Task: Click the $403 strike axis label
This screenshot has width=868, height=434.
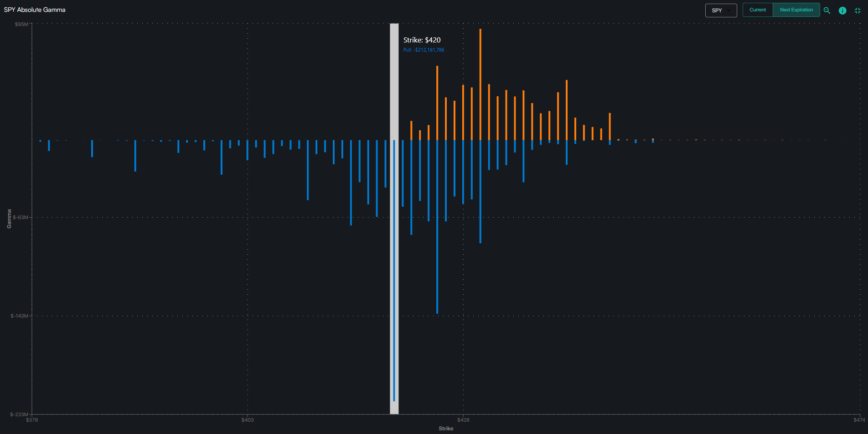Action: click(248, 420)
